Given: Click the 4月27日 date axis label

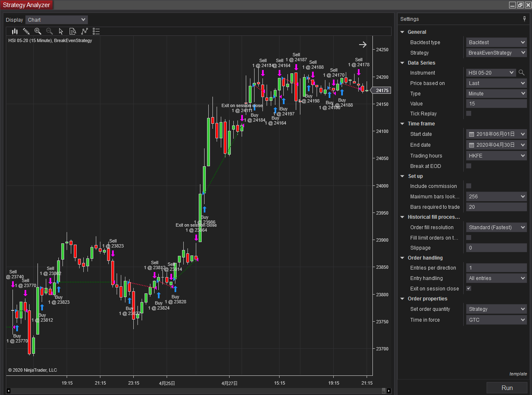Looking at the screenshot, I should (230, 383).
